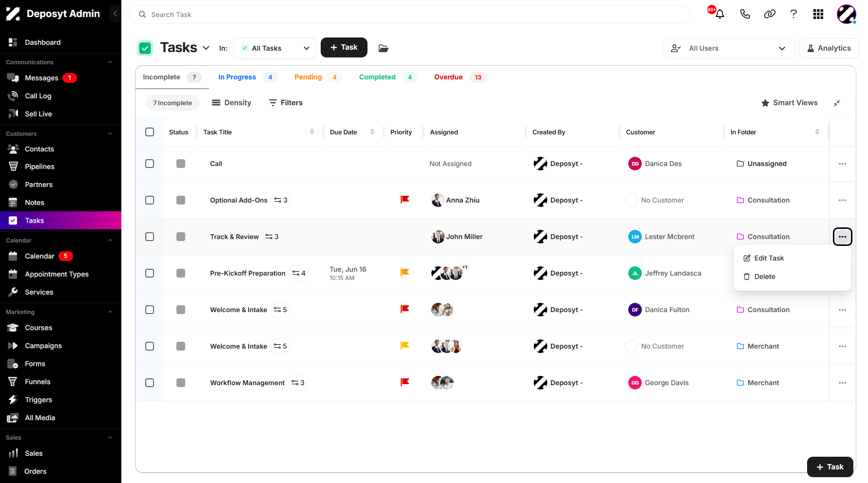Toggle status box for Optional Add-Ons task
The image size is (868, 483).
tap(181, 200)
